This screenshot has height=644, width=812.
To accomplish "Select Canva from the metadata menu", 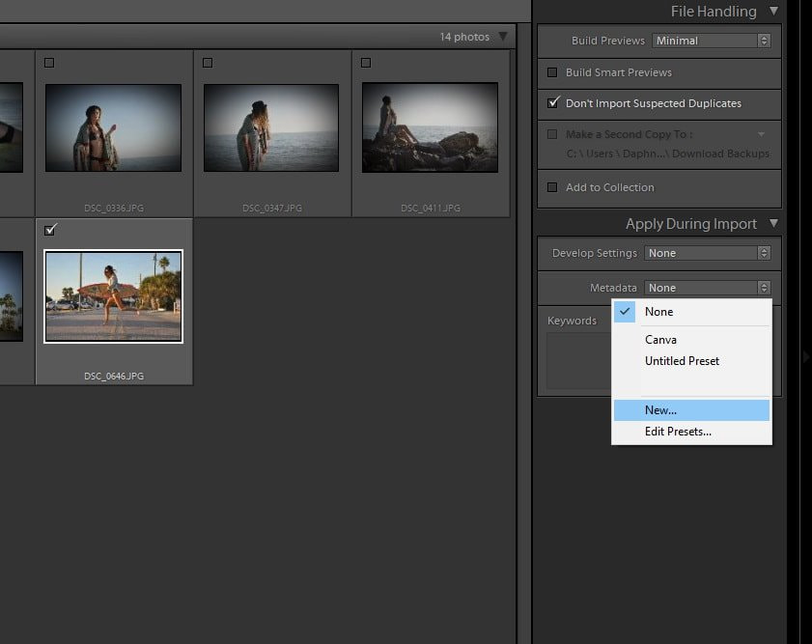I will [x=661, y=339].
